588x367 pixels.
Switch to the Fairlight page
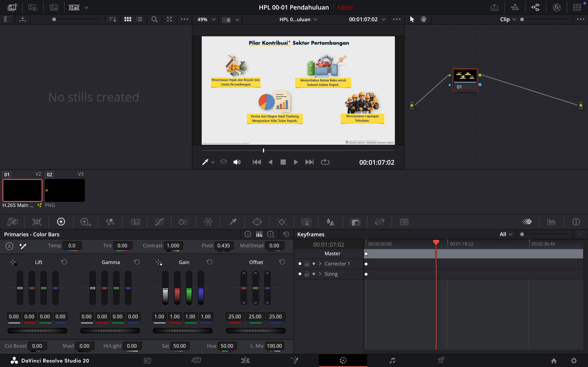click(x=392, y=360)
